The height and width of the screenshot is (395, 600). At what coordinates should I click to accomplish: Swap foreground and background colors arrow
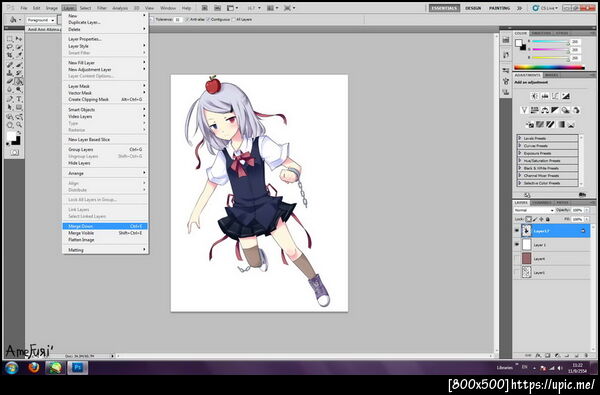[x=19, y=132]
